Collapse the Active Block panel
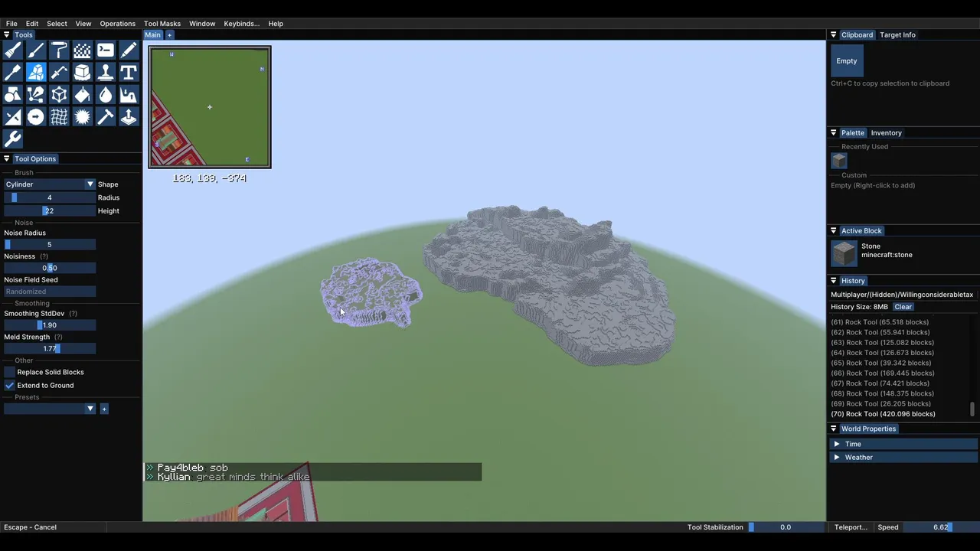The width and height of the screenshot is (980, 551). 834,231
